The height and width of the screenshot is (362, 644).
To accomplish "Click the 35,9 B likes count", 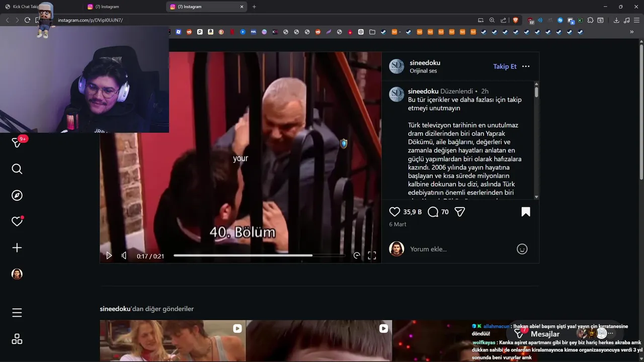I will click(x=412, y=212).
